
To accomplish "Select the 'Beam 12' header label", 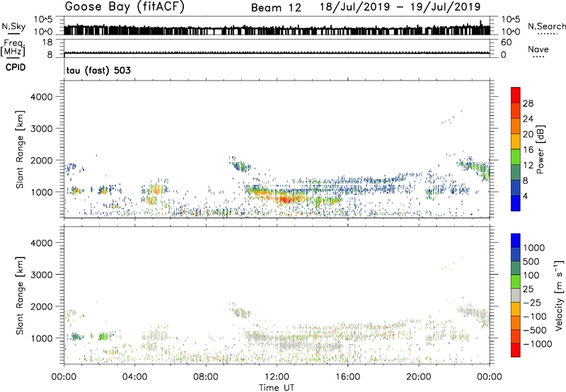I will click(276, 8).
